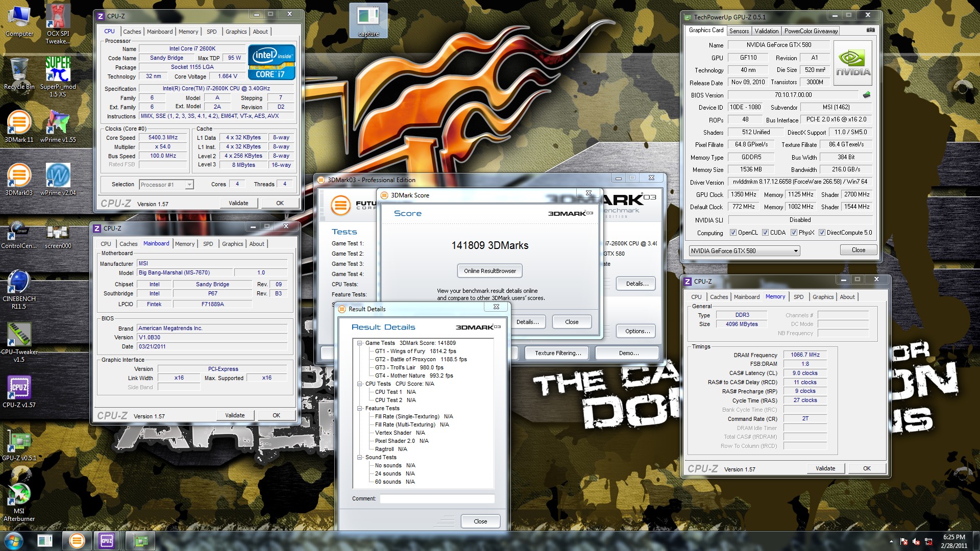The width and height of the screenshot is (980, 551).
Task: Open the PowerColor Giveaway tab in GPU-Z
Action: [x=811, y=31]
